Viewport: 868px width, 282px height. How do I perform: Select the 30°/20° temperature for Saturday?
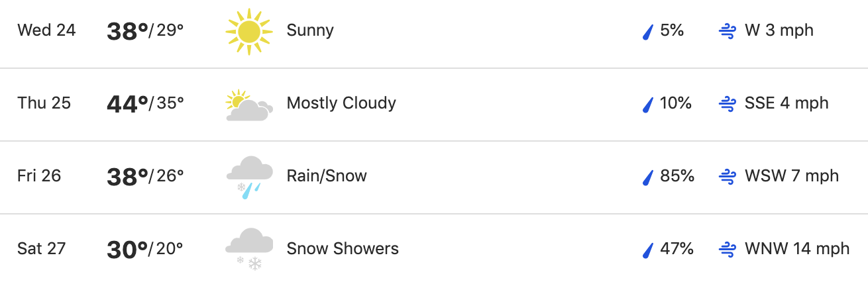pos(144,250)
